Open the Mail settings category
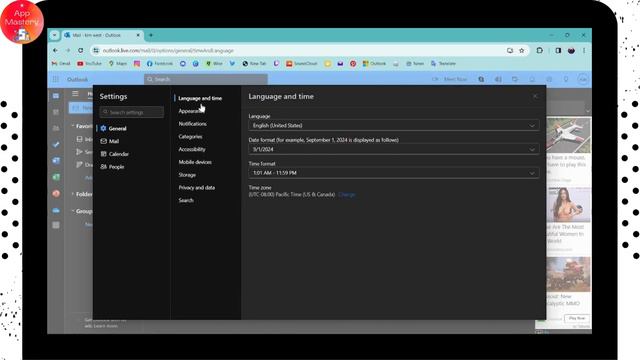 tap(109, 141)
